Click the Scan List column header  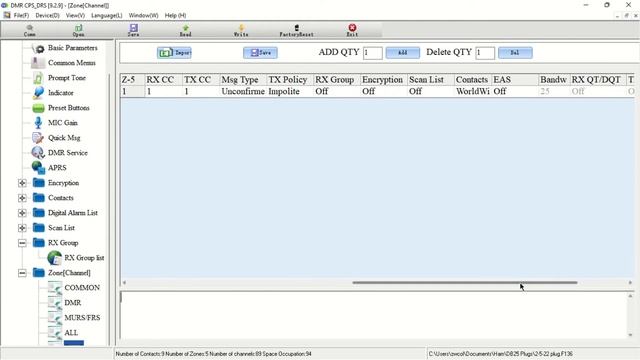431,80
